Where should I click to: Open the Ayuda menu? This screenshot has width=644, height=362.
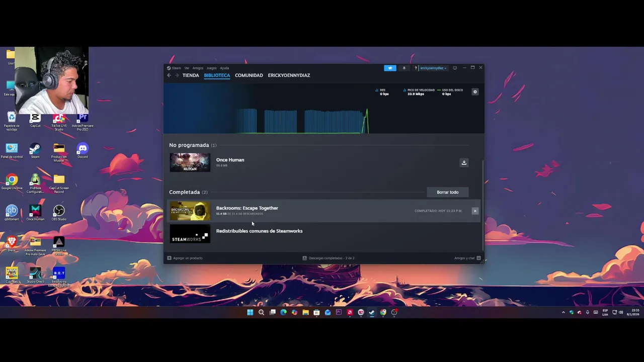click(x=224, y=68)
